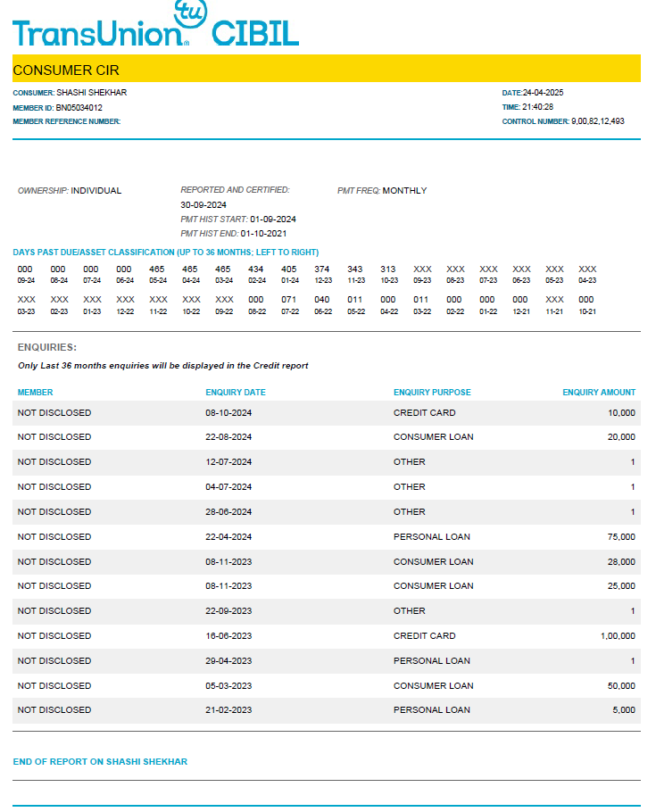Screen dimensions: 656x812
Task: Click the yellow CONSUMER CIR header bar
Action: click(x=327, y=70)
